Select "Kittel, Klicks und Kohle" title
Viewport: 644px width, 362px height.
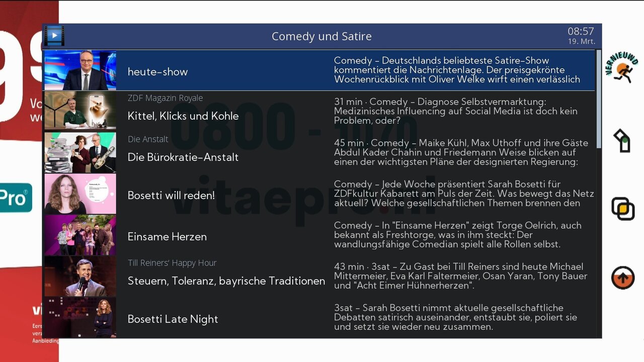point(183,116)
